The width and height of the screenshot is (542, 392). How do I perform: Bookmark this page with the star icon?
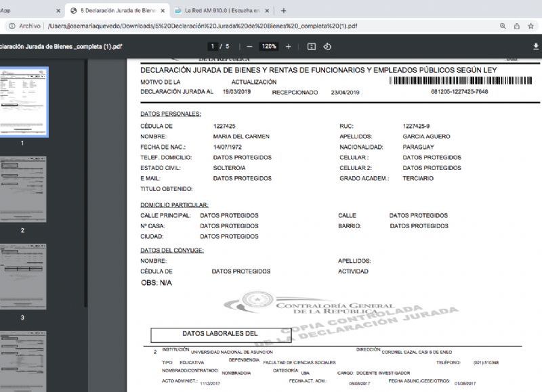pyautogui.click(x=531, y=26)
